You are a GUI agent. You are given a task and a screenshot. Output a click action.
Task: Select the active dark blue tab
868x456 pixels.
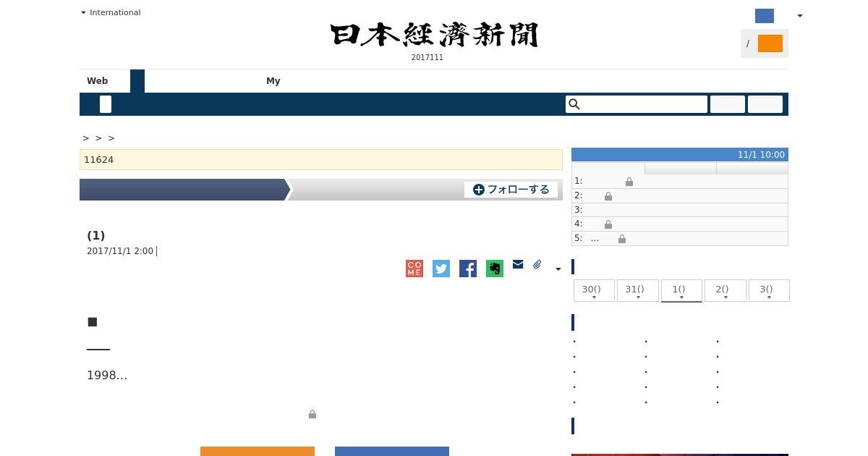coord(137,81)
